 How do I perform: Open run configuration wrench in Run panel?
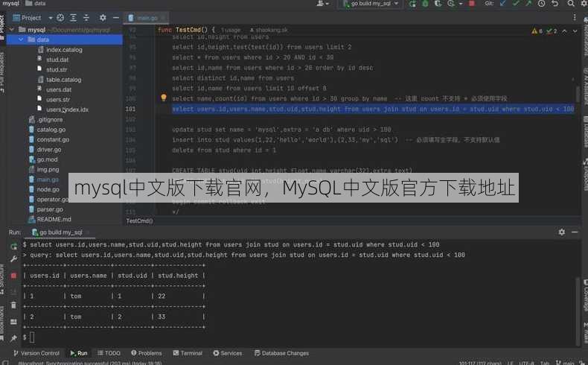point(14,258)
